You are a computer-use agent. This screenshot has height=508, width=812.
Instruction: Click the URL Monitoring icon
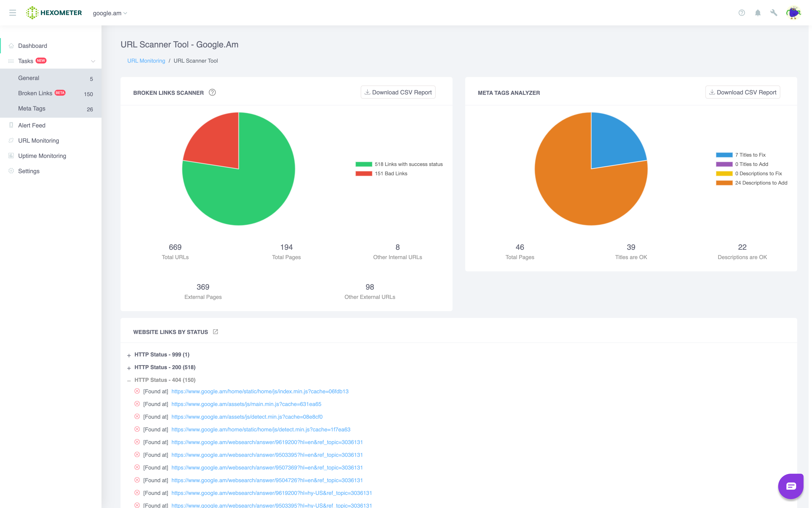tap(11, 140)
